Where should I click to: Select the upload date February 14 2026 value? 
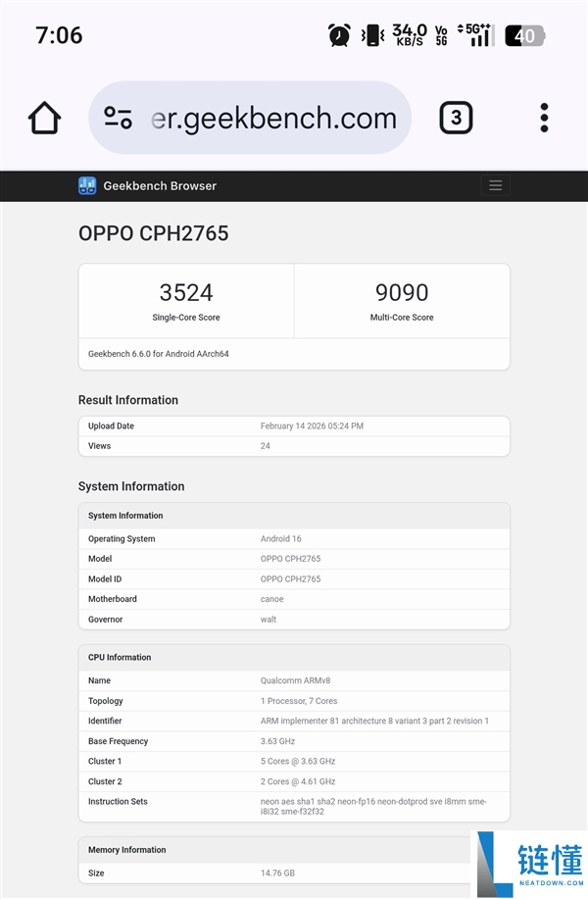(312, 426)
